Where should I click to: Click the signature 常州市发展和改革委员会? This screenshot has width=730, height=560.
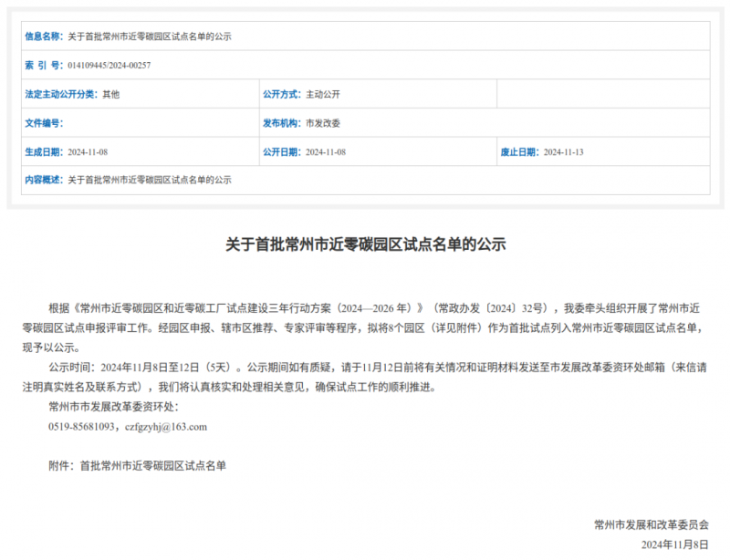tap(652, 525)
